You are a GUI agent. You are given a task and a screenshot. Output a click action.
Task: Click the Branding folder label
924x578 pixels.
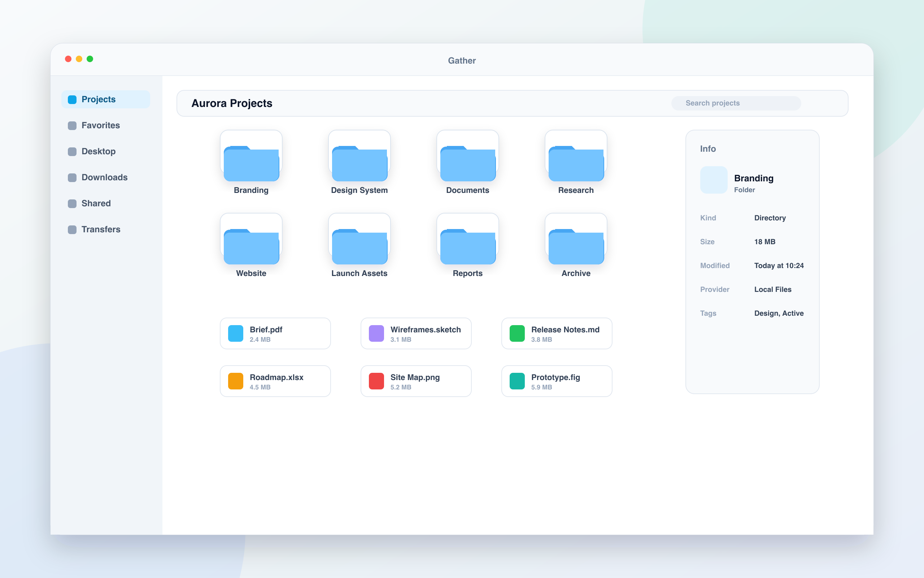[251, 190]
